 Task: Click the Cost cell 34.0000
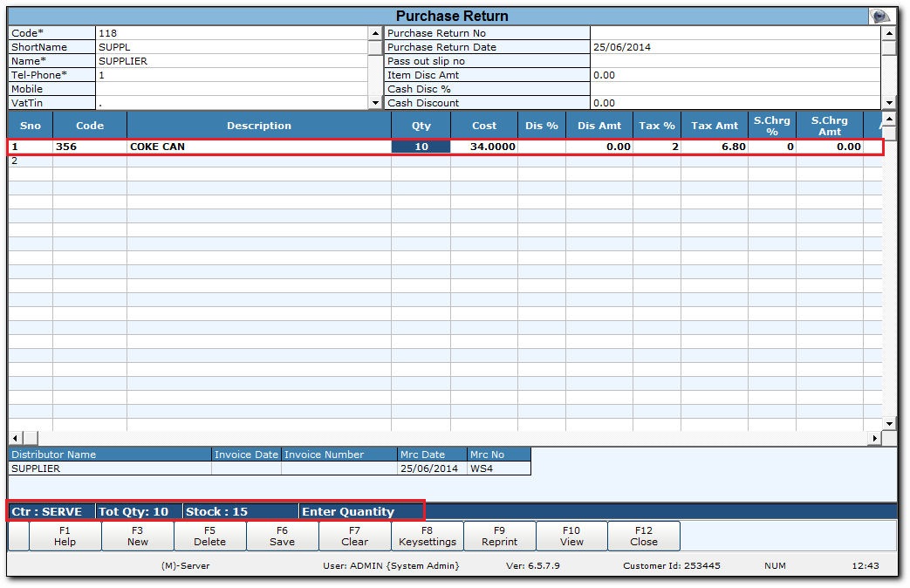(x=484, y=147)
